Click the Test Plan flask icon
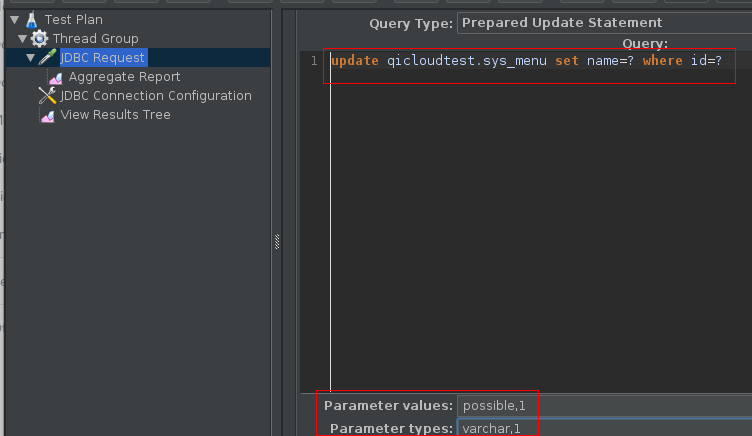 [x=32, y=20]
